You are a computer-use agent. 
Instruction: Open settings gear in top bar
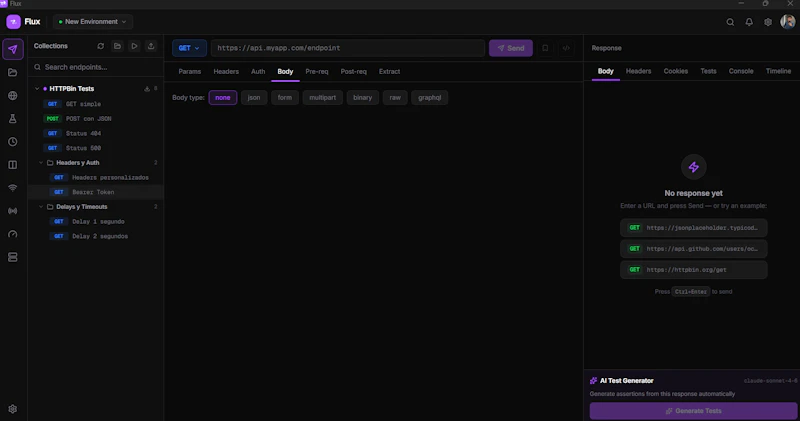point(768,22)
